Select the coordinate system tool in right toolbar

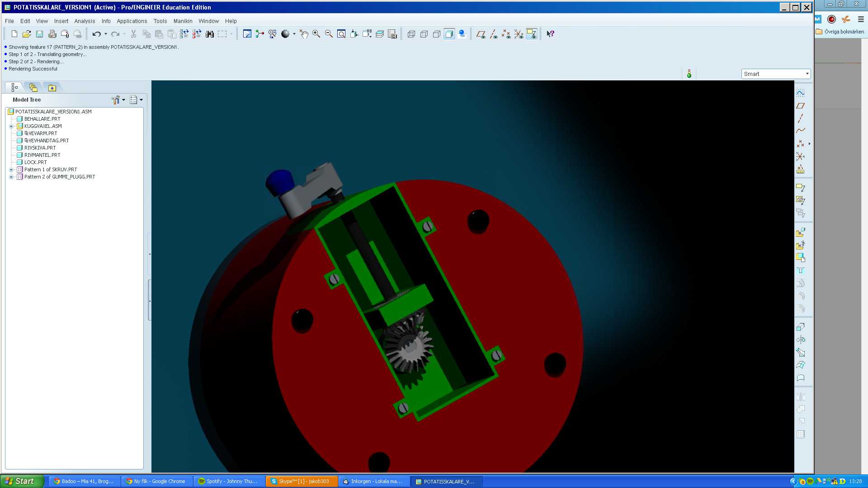click(800, 156)
